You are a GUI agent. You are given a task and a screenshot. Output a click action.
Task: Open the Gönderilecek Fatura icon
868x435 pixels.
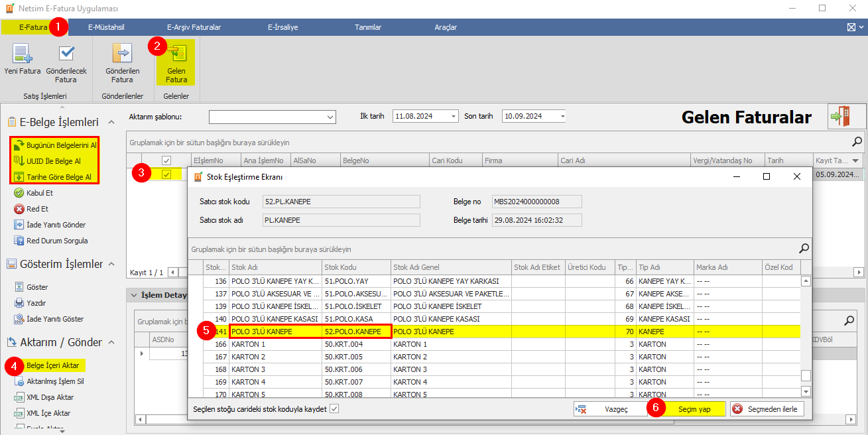66,54
